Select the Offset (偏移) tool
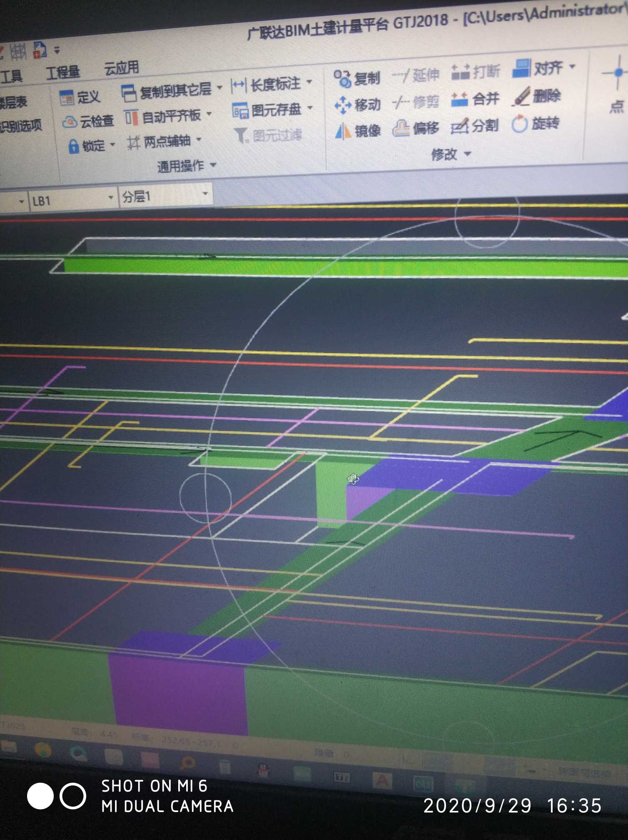628x840 pixels. point(416,128)
